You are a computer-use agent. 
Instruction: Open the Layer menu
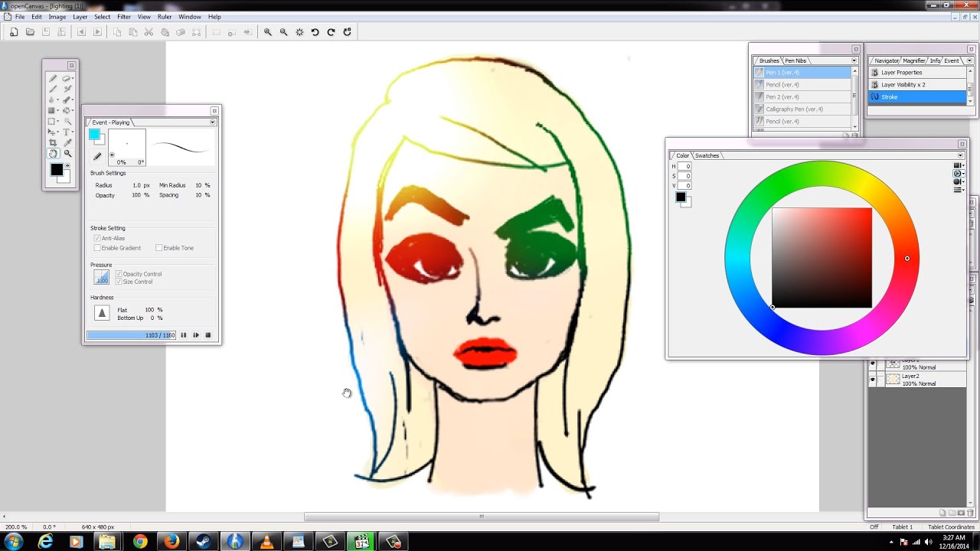click(x=80, y=17)
